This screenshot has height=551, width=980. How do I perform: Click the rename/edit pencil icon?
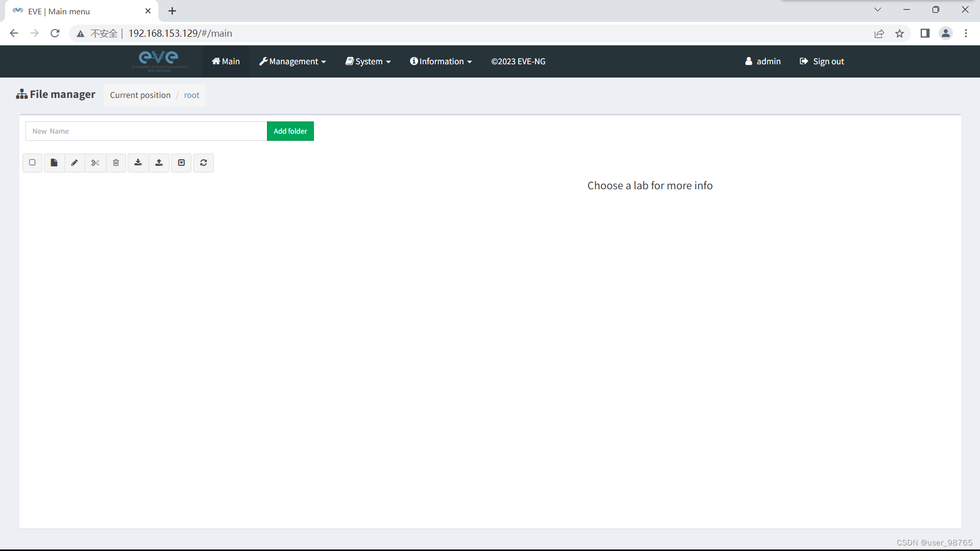[x=75, y=162]
